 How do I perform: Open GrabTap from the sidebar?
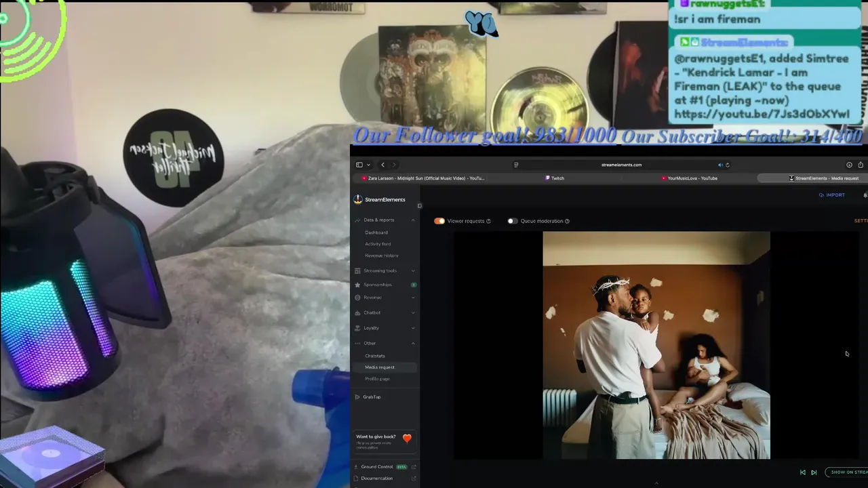(372, 396)
